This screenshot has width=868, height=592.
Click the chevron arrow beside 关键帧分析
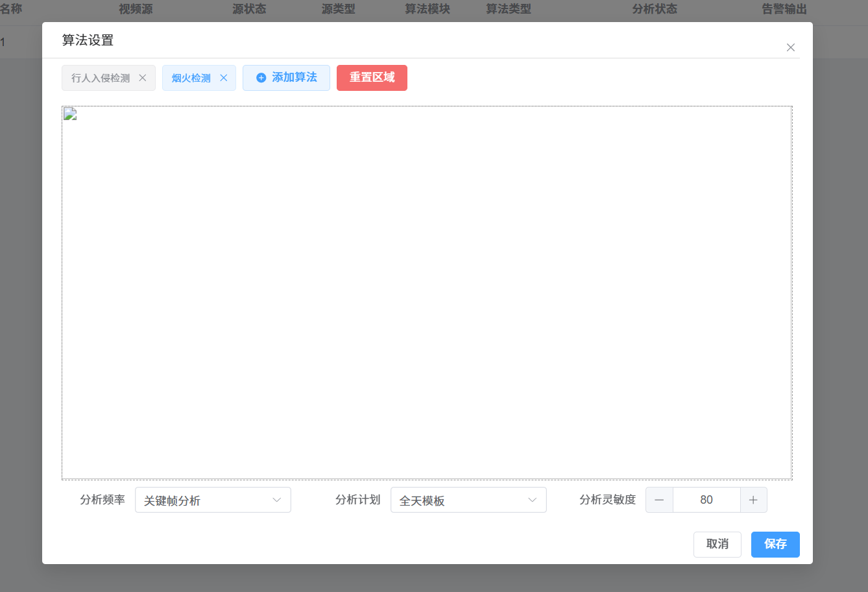click(277, 500)
